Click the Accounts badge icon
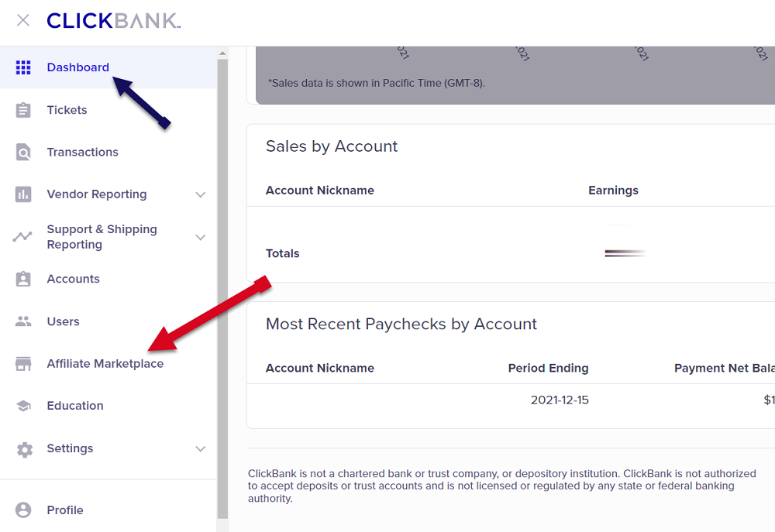775x532 pixels. pyautogui.click(x=23, y=279)
